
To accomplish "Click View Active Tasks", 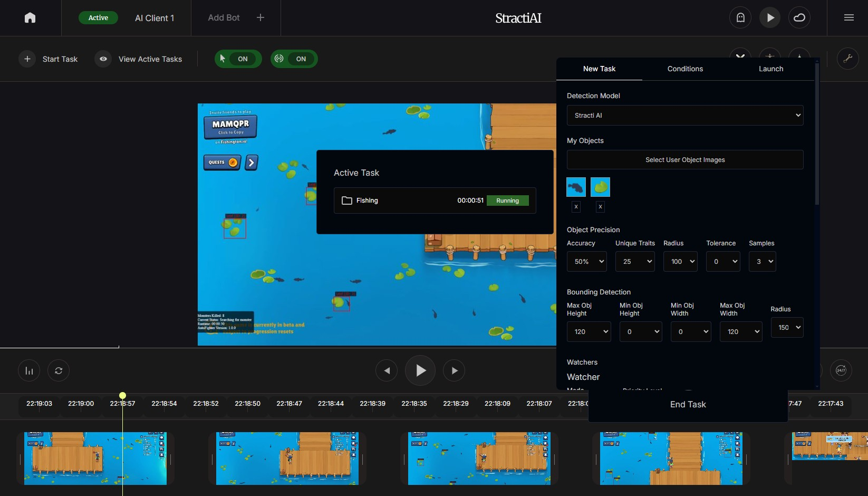I will [150, 59].
